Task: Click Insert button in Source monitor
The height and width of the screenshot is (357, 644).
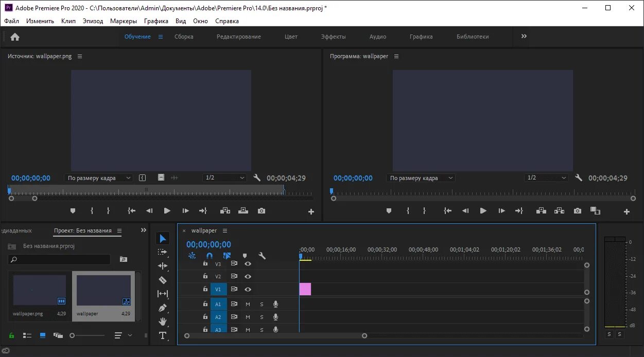Action: (x=225, y=211)
